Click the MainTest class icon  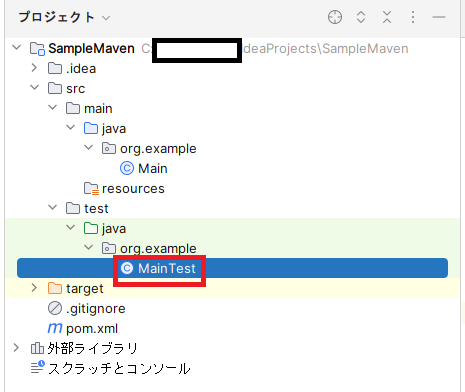coord(127,268)
